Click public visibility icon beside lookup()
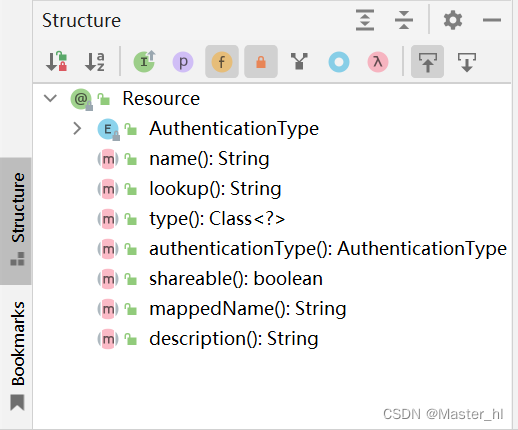The image size is (518, 430). click(131, 189)
